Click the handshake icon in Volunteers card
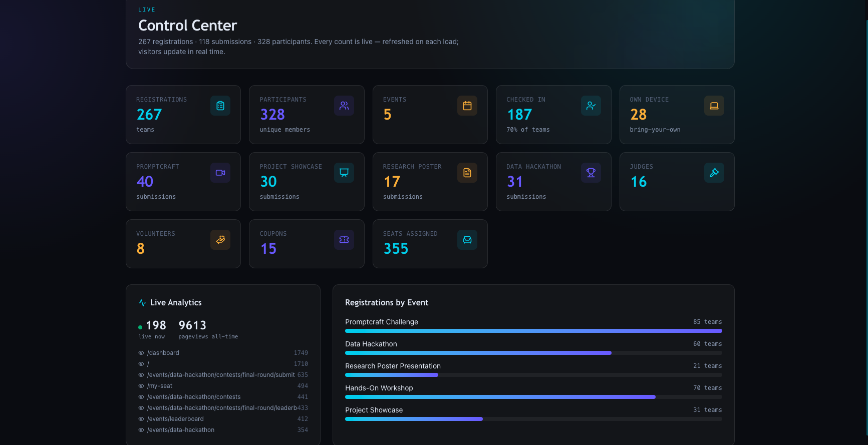This screenshot has width=868, height=445. (220, 240)
